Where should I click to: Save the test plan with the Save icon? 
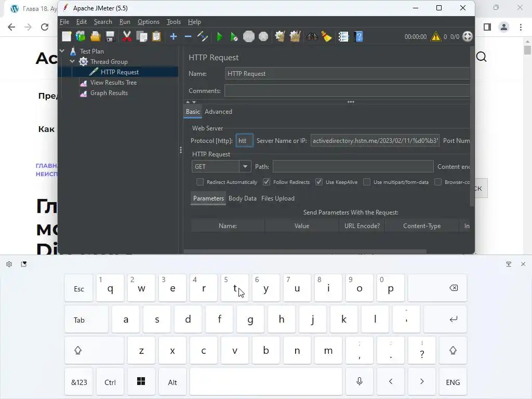(x=110, y=36)
